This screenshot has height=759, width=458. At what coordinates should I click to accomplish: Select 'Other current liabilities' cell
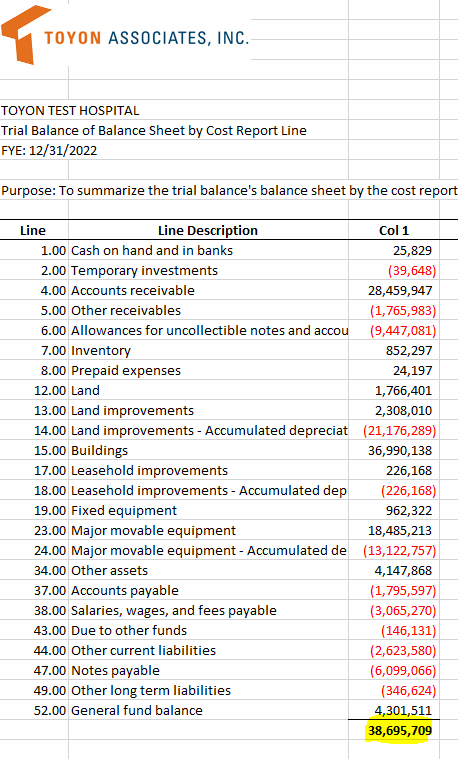(208, 651)
